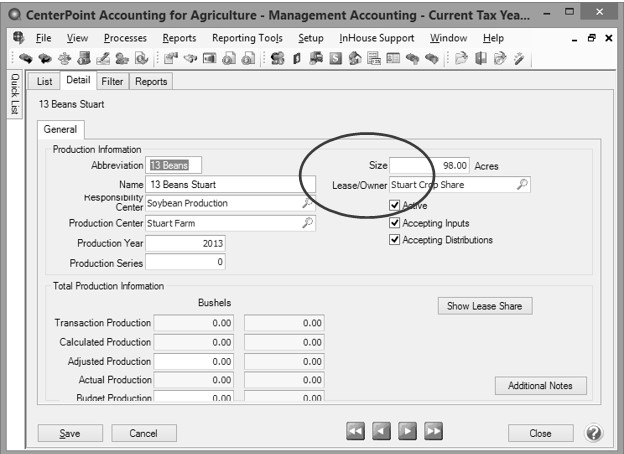The height and width of the screenshot is (454, 624).
Task: Click the magic wand toolbar icon
Action: [x=519, y=59]
